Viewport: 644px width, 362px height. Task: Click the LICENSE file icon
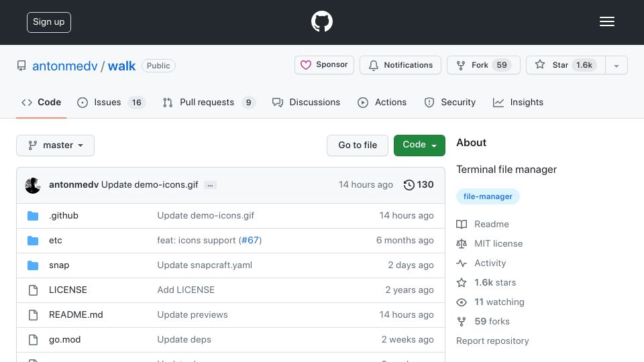pos(33,290)
